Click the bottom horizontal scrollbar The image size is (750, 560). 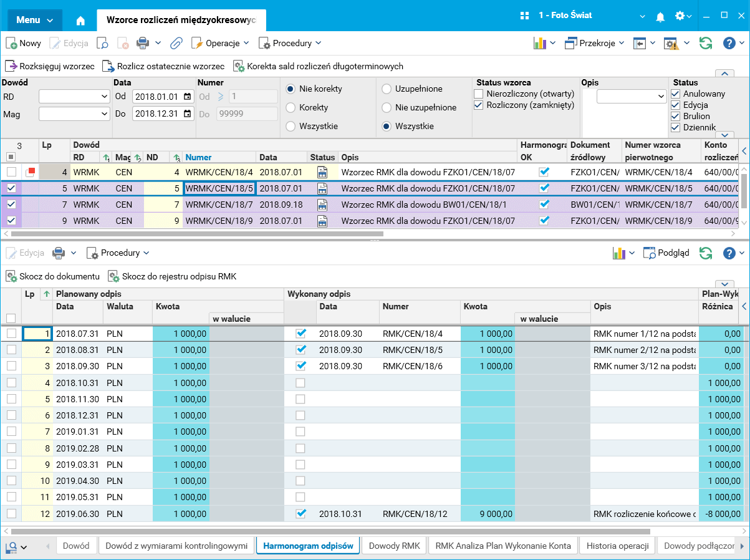coord(330,531)
